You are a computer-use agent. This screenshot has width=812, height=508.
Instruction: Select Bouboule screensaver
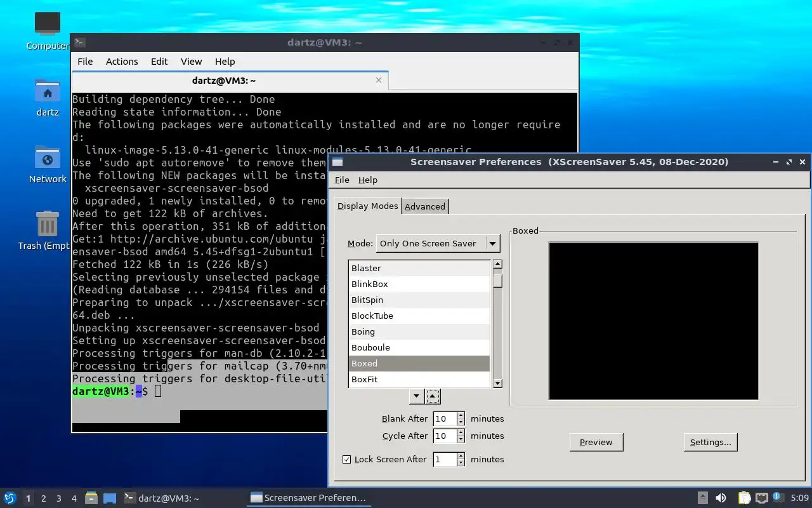(419, 347)
